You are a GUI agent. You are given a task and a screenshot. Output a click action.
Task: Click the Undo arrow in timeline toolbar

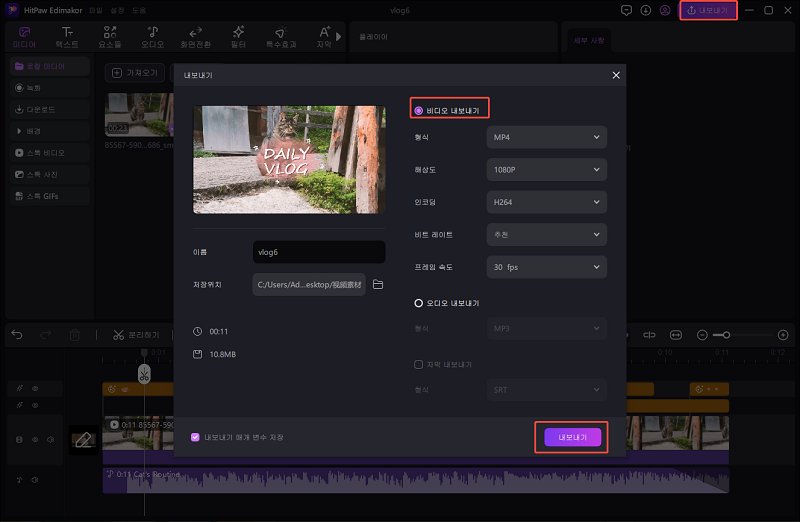tap(17, 335)
